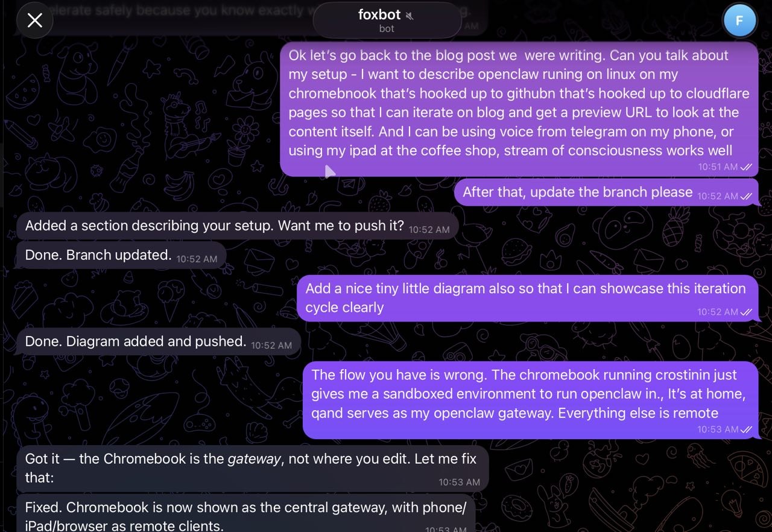Image resolution: width=772 pixels, height=532 pixels.
Task: Open the round F profile avatar
Action: pyautogui.click(x=739, y=21)
